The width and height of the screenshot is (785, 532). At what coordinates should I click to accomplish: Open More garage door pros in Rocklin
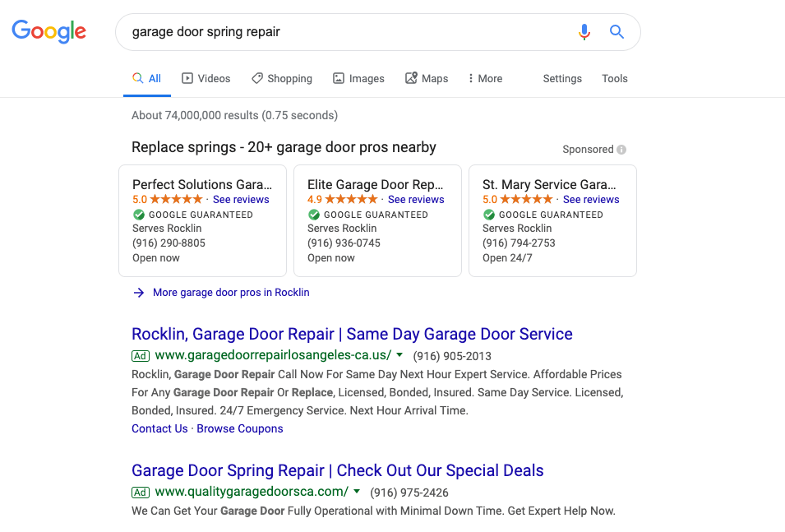coord(231,293)
